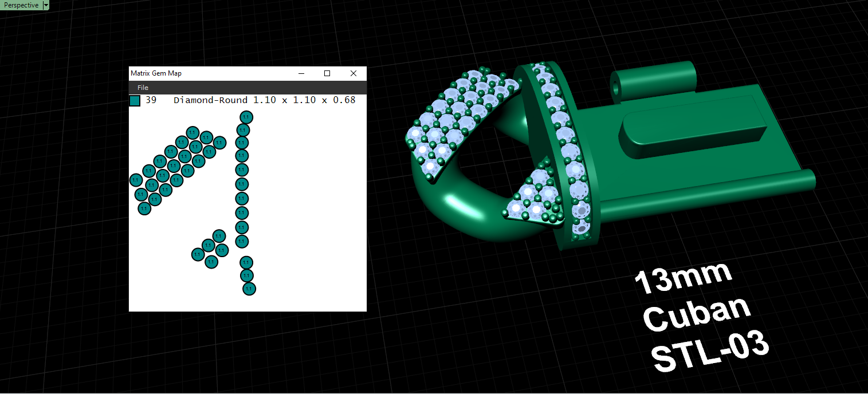Click the Perspective viewport label
Screen dimensions: 868x394
coord(21,5)
